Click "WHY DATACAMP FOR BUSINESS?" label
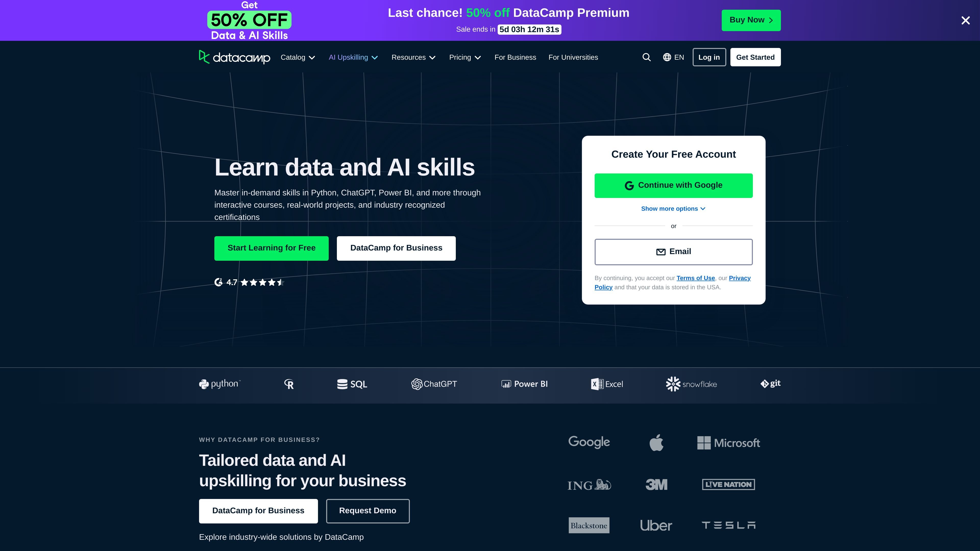The height and width of the screenshot is (551, 980). [259, 440]
